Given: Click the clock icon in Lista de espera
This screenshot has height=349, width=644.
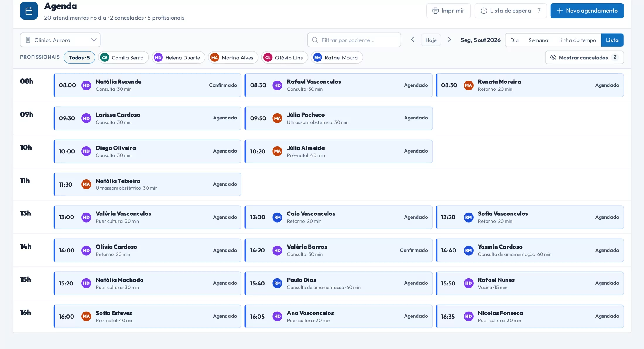Looking at the screenshot, I should tap(484, 11).
